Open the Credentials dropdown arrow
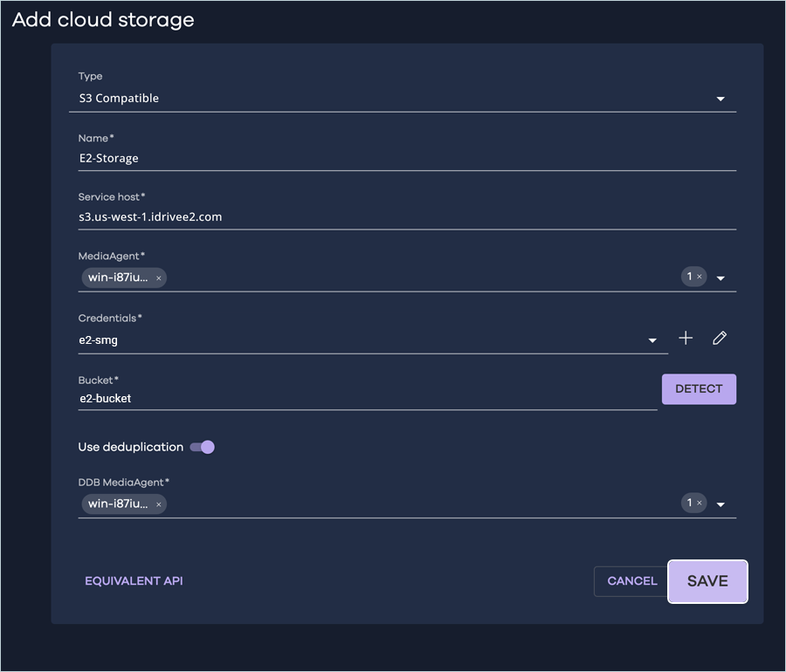786x672 pixels. [652, 340]
